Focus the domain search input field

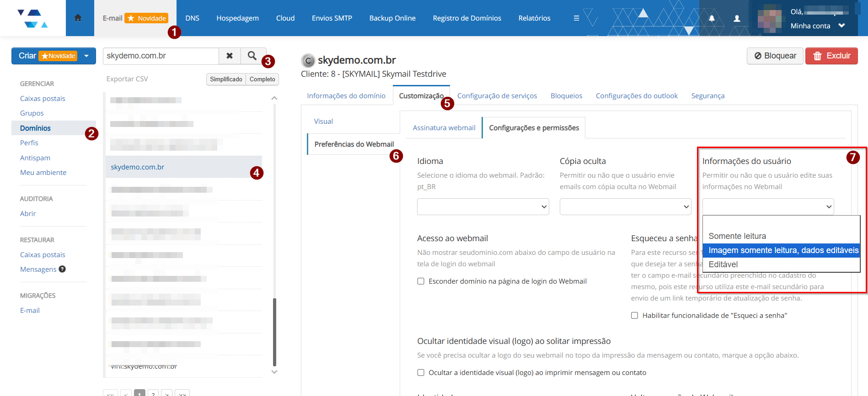(x=161, y=56)
